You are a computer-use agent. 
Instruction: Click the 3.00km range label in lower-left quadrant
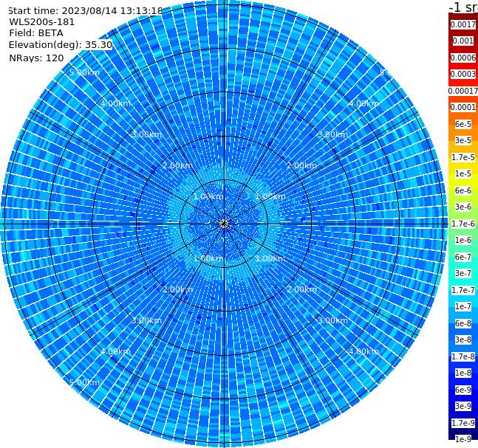point(146,320)
